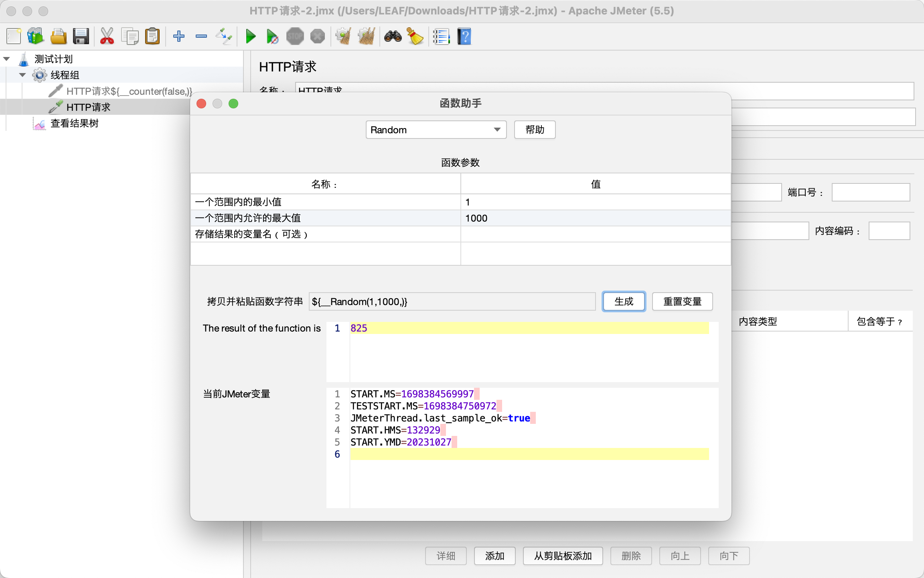
Task: Collapse the 测试计划 tree node
Action: (7, 59)
